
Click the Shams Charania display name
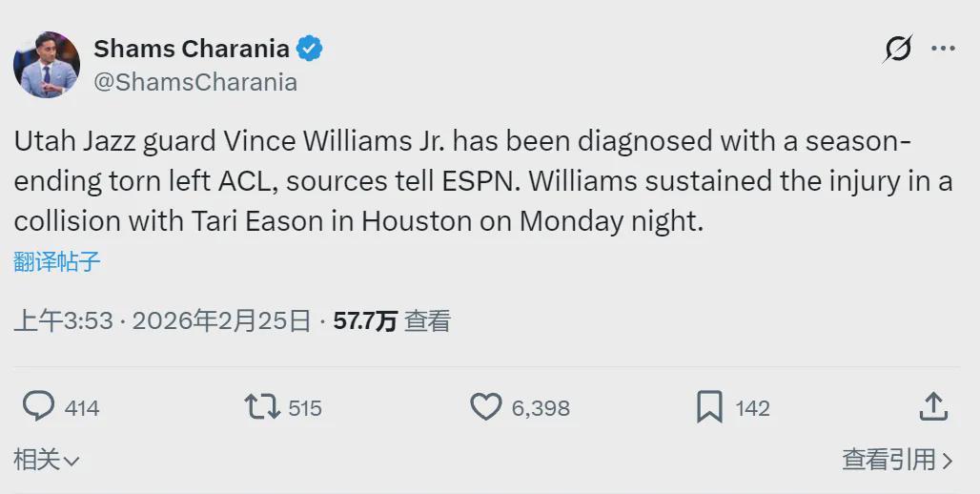coord(190,49)
